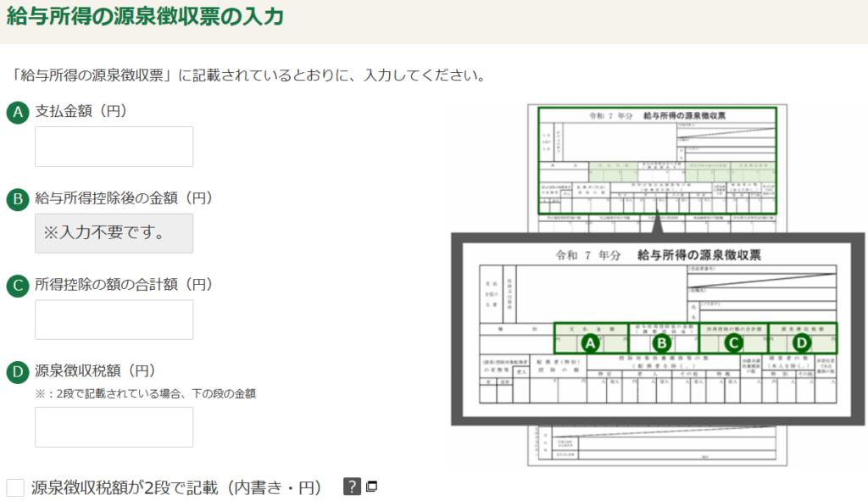Click the green B badge beside 給与所得控除後の金額
Viewport: 868px width, 501px height.
(17, 199)
